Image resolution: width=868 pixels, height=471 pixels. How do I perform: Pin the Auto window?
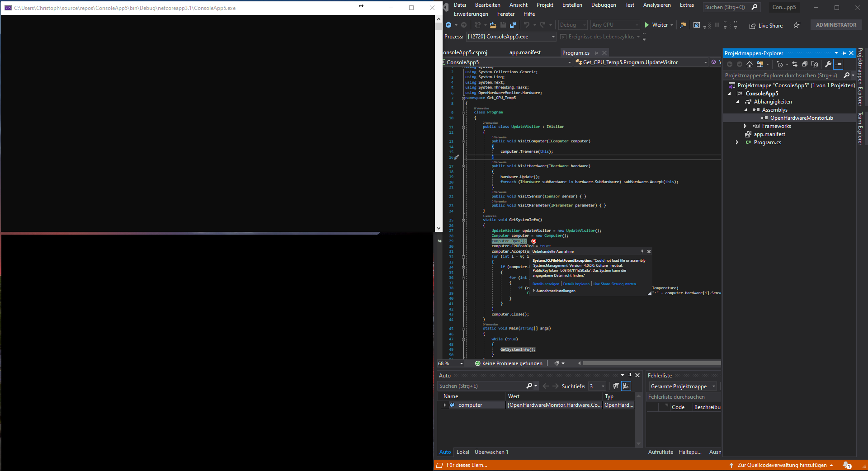pos(630,375)
